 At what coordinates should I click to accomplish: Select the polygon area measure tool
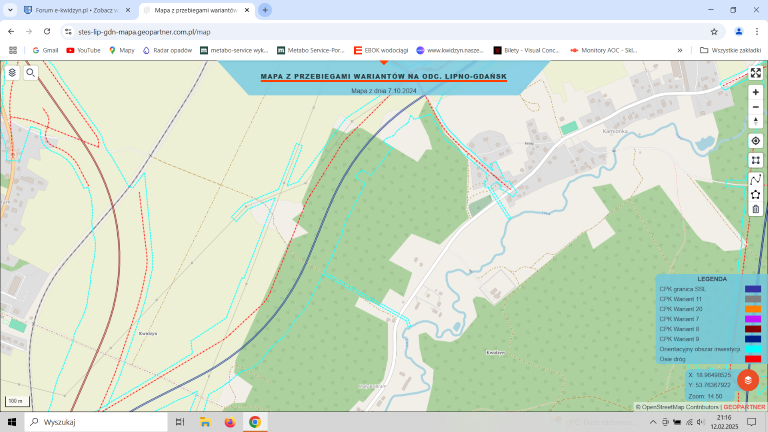756,194
